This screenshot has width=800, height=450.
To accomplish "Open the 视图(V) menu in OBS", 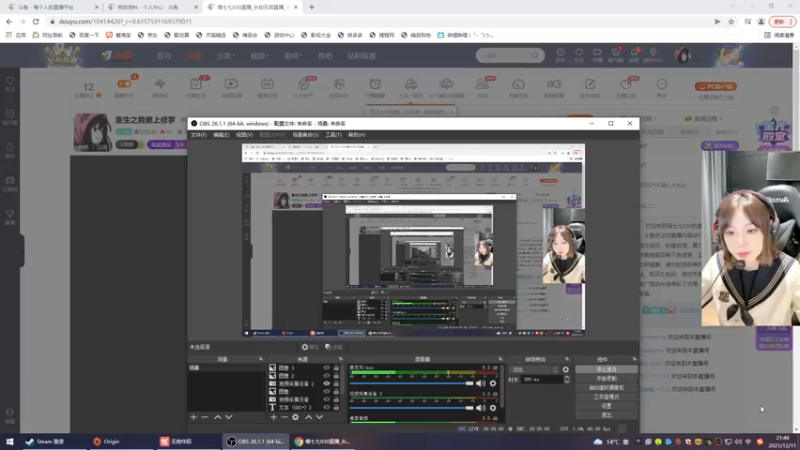I will click(244, 135).
